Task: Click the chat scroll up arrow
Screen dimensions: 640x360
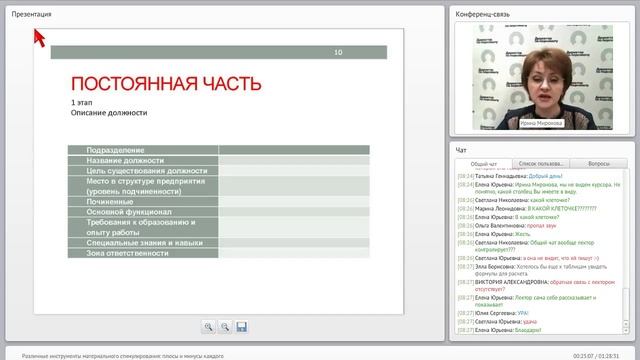Action: 626,324
